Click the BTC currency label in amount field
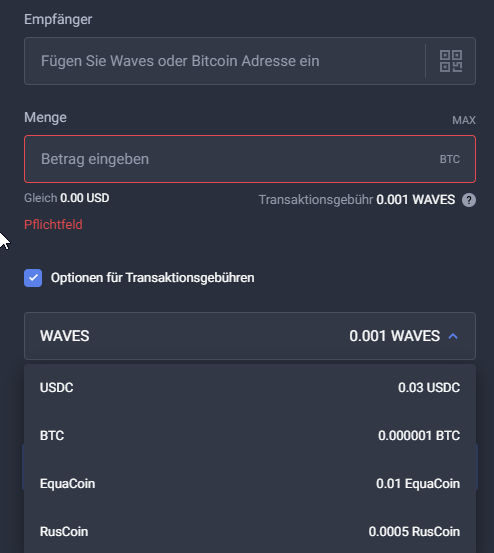This screenshot has width=494, height=553. click(x=450, y=159)
